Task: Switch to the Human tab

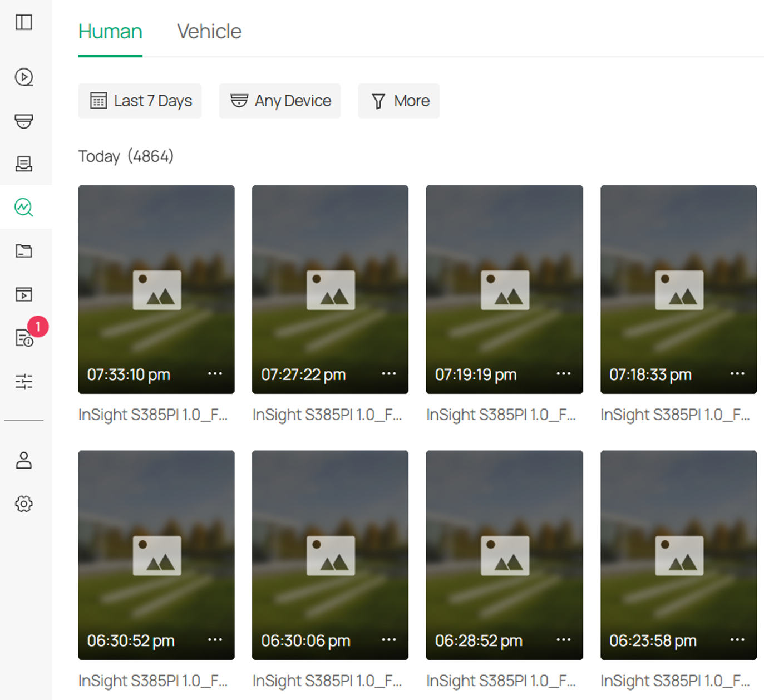Action: point(110,32)
